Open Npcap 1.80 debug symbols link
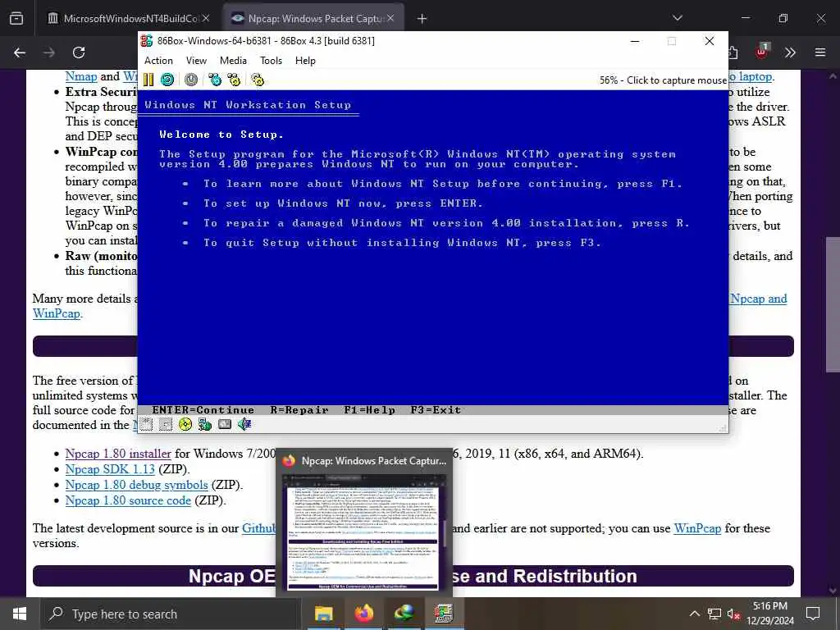Screen dimensions: 840x630 pyautogui.click(x=137, y=485)
